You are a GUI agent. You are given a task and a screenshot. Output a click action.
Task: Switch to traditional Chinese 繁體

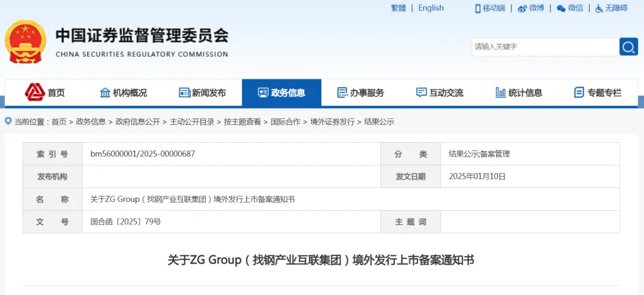[398, 8]
